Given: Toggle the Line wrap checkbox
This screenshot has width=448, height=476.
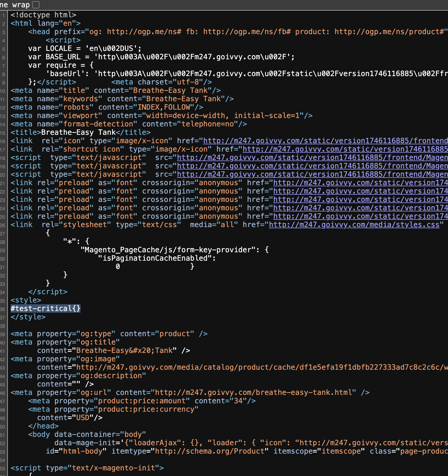Looking at the screenshot, I should (x=36, y=5).
